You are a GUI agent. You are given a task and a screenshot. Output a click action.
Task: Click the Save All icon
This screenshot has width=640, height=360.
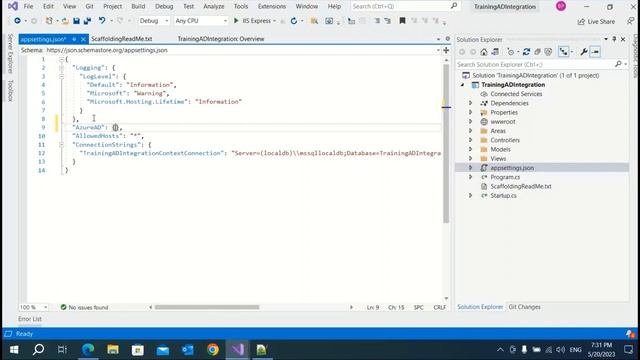(x=87, y=20)
